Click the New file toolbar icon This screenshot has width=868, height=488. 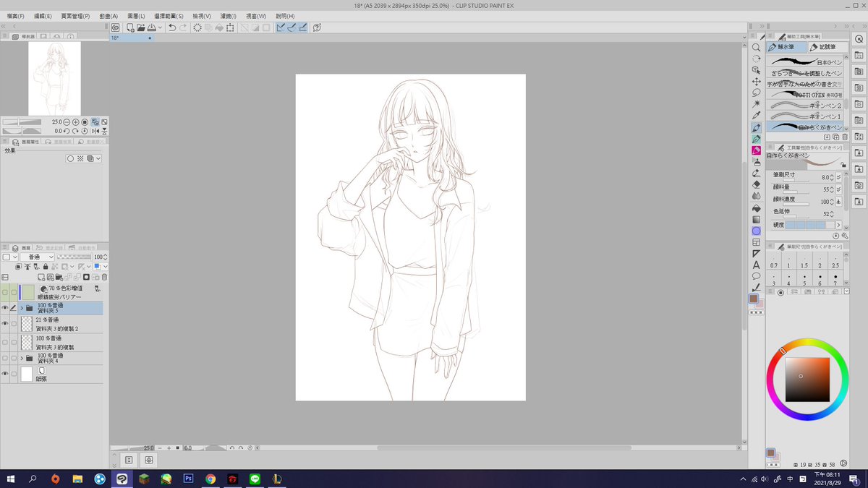pos(129,27)
